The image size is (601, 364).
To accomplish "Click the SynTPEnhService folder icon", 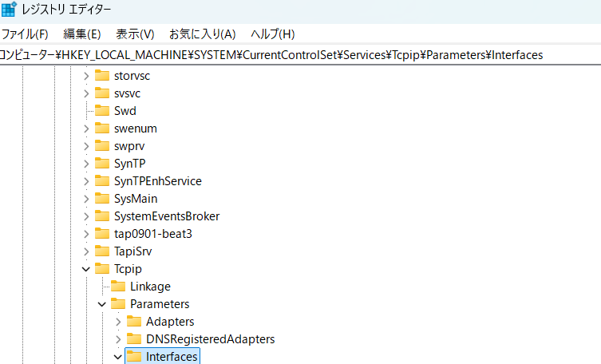I will pyautogui.click(x=102, y=180).
